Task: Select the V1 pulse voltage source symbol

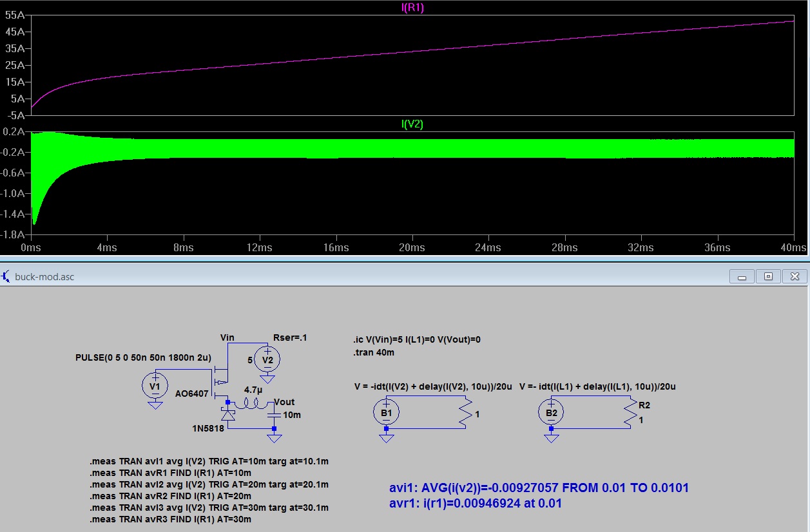Action: click(x=155, y=386)
